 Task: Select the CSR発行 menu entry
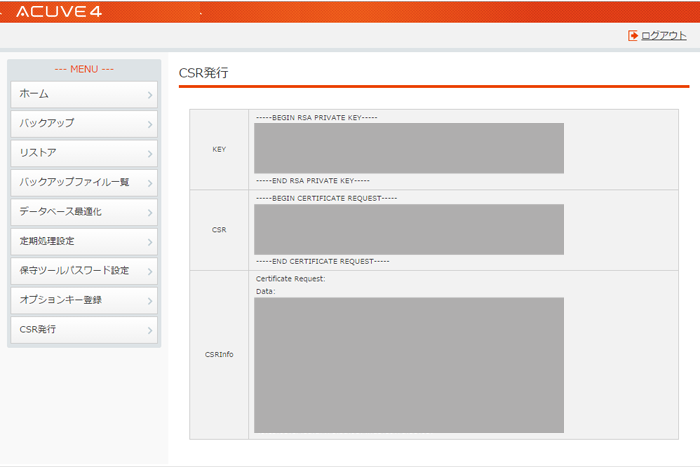84,330
